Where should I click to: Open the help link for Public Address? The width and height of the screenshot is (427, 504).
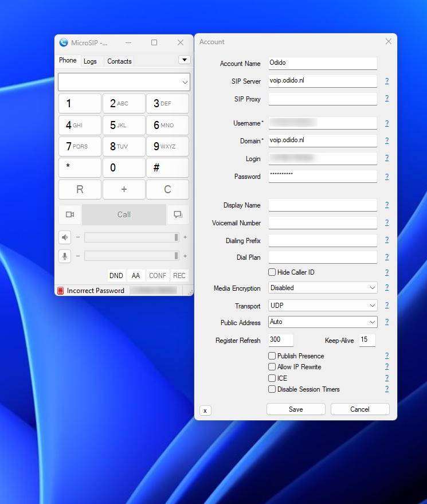[387, 322]
